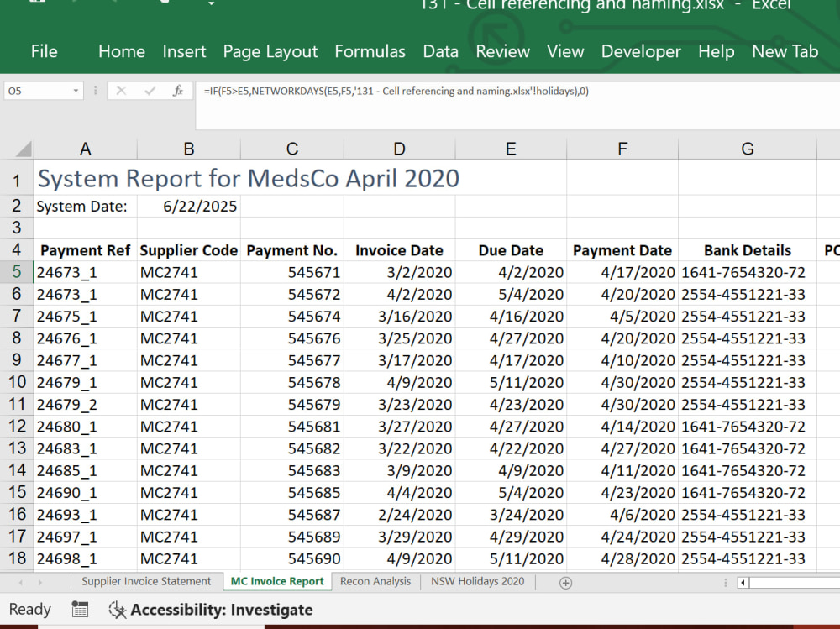Screen dimensions: 840x629
Task: Select column B header
Action: 188,149
